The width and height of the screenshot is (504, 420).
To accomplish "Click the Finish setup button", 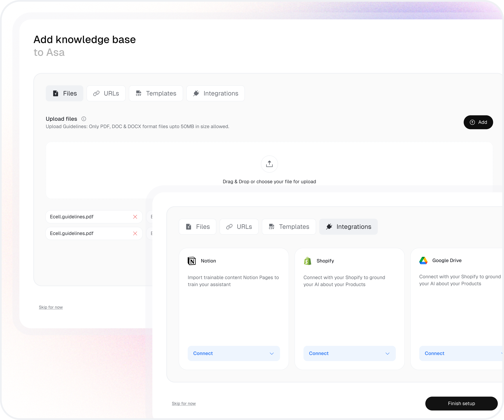I will [x=461, y=403].
